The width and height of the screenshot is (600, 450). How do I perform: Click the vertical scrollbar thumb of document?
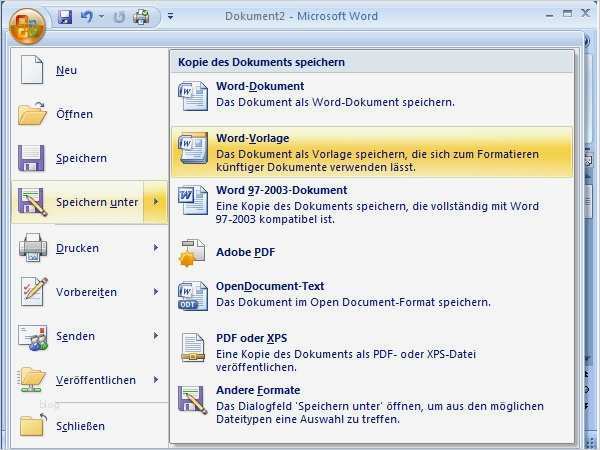pos(590,199)
